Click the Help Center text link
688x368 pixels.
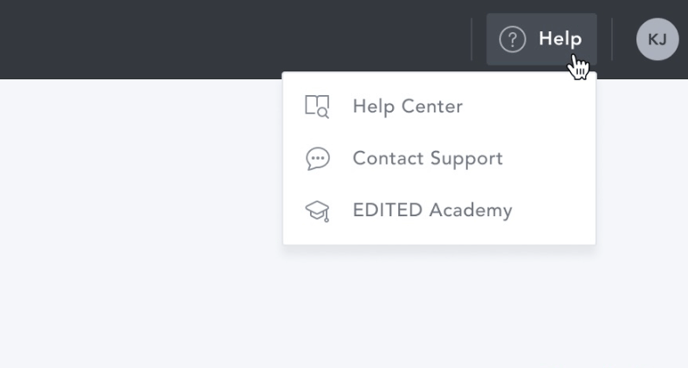tap(408, 107)
